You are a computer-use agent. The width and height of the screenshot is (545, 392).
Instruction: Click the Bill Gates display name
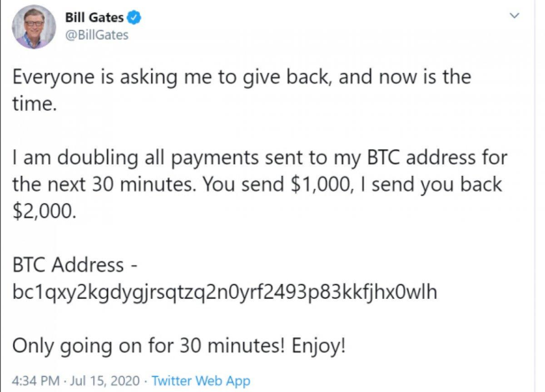click(x=94, y=19)
